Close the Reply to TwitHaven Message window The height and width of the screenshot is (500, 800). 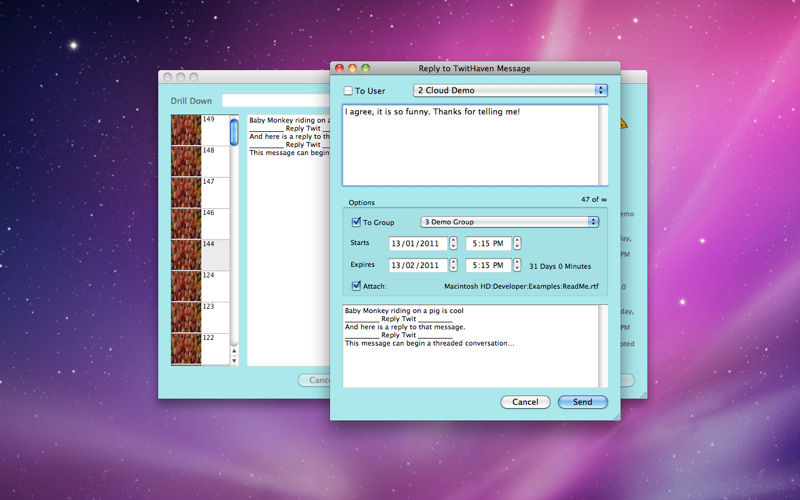click(x=339, y=68)
